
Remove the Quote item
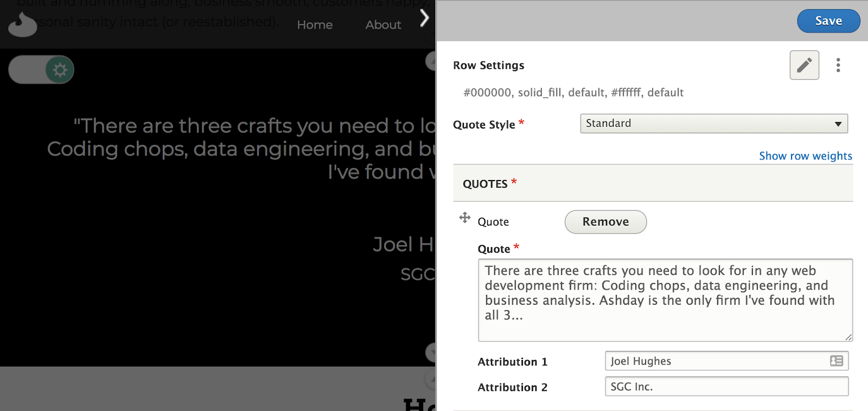[605, 222]
